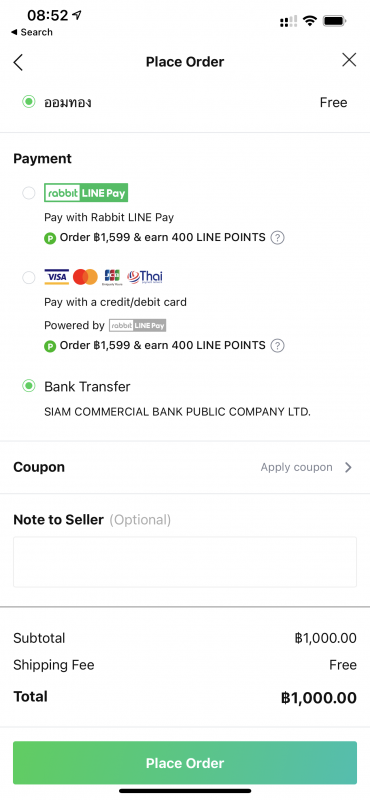Focus the Note to Seller text box
Image resolution: width=370 pixels, height=800 pixels.
tap(185, 562)
